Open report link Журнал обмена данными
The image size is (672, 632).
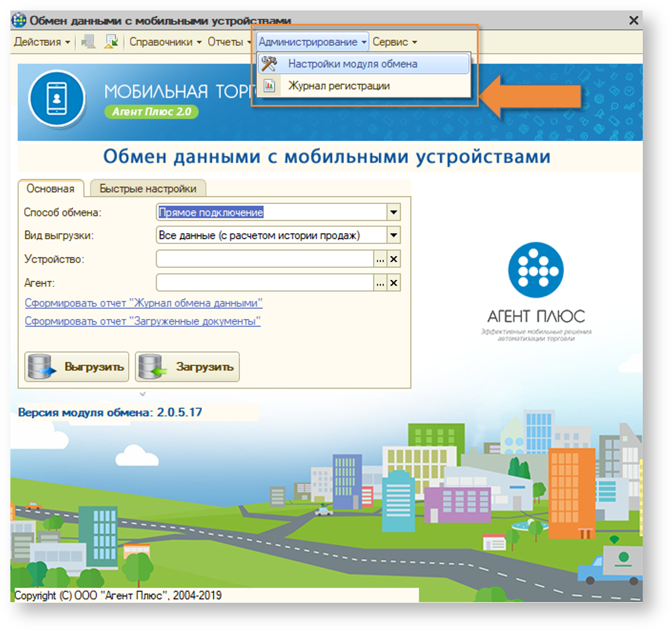(x=143, y=303)
